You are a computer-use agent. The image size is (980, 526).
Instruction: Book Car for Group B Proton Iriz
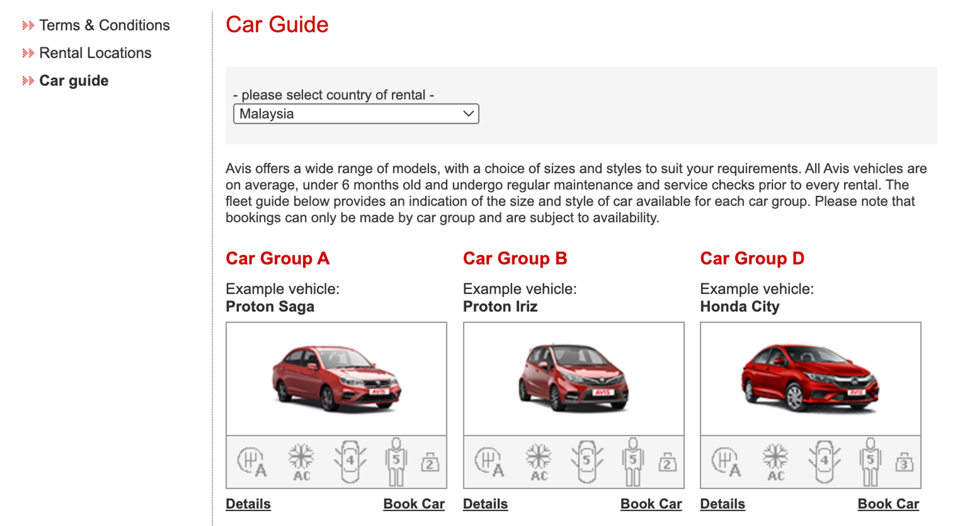[x=651, y=504]
